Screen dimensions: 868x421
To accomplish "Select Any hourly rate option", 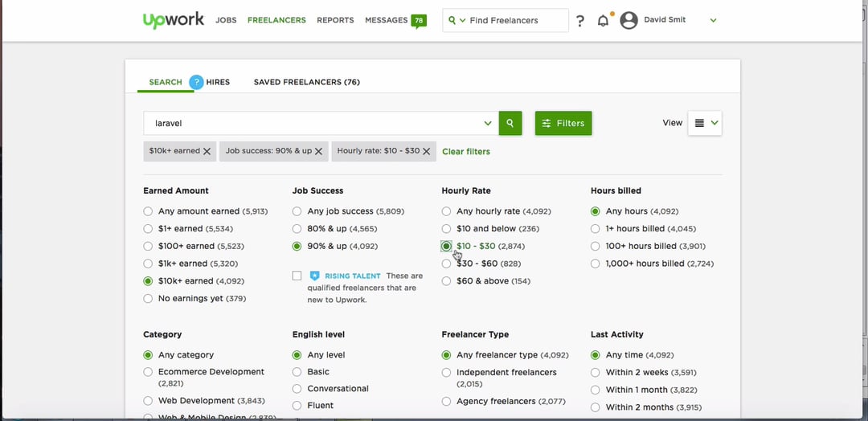I will coord(446,211).
